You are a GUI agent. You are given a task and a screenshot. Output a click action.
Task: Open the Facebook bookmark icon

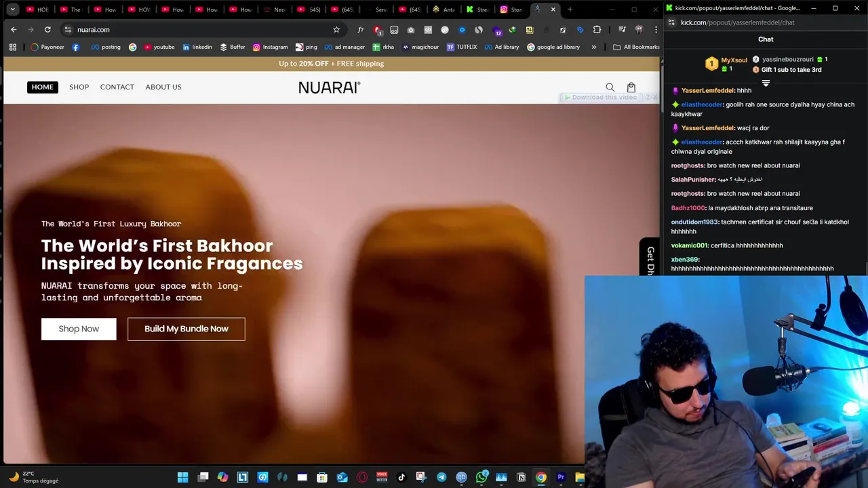(75, 47)
